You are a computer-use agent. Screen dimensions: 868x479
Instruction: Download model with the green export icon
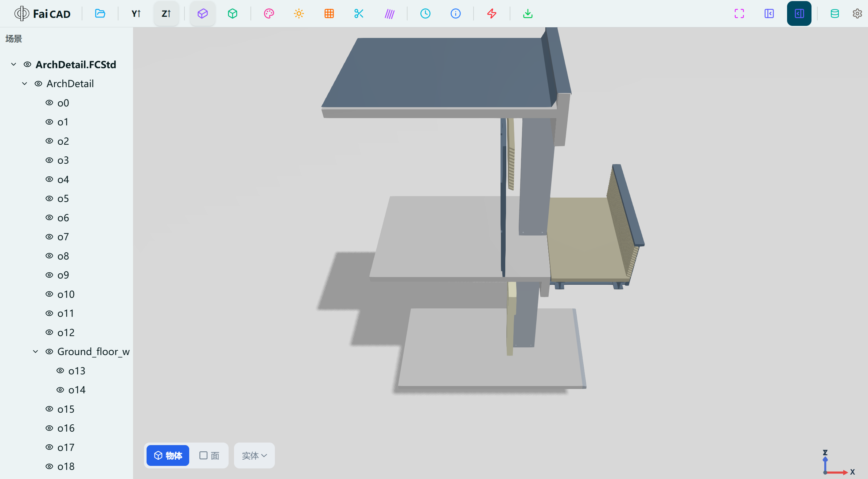tap(528, 14)
